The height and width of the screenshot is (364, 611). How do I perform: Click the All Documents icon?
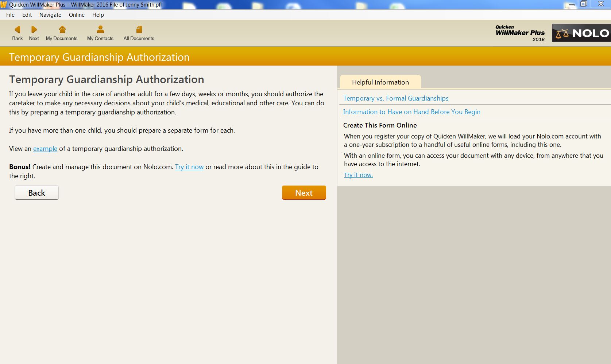(x=139, y=30)
